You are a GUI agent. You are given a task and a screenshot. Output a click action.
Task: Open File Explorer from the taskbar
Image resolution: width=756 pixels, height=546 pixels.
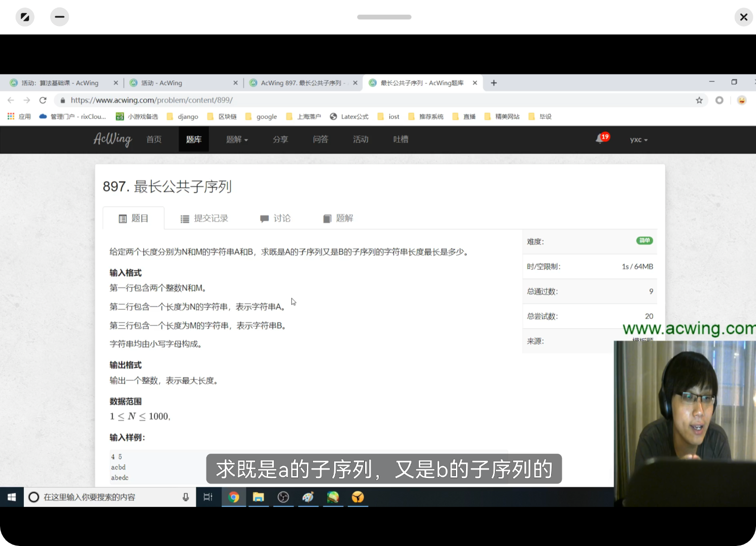[x=259, y=497]
